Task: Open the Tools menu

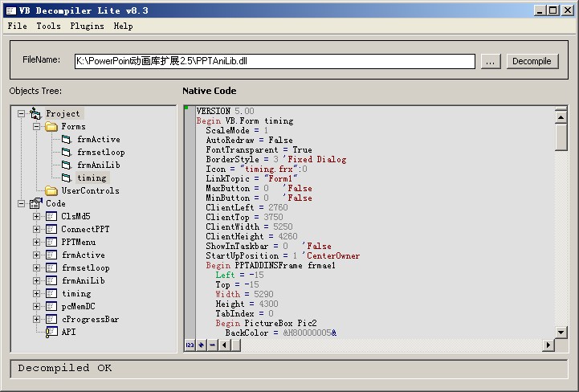Action: [48, 26]
